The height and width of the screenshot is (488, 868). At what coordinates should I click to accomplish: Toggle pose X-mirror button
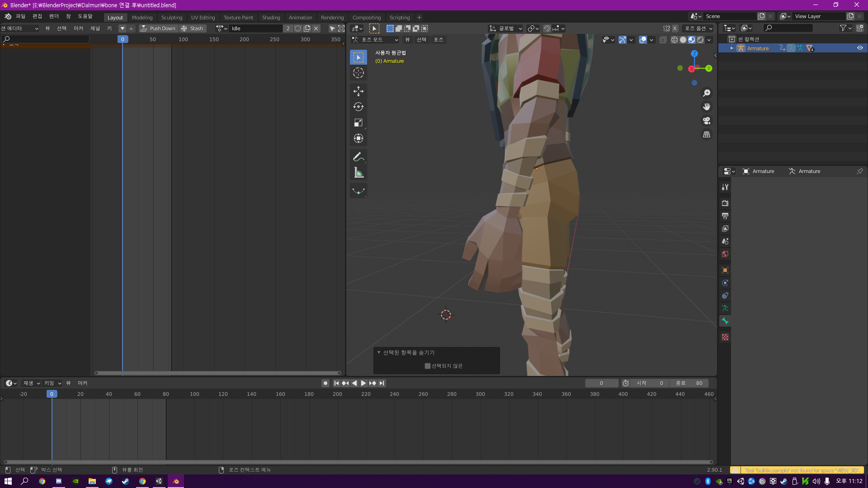[x=675, y=28]
